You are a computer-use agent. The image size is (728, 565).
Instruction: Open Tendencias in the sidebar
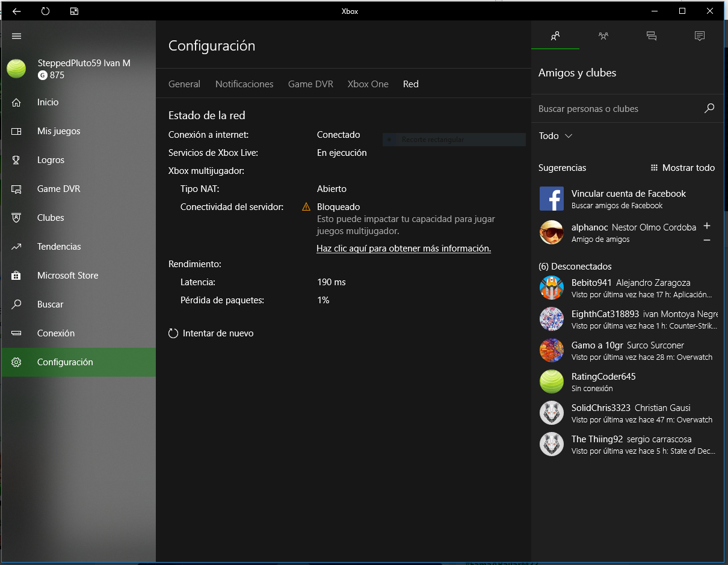tap(79, 247)
